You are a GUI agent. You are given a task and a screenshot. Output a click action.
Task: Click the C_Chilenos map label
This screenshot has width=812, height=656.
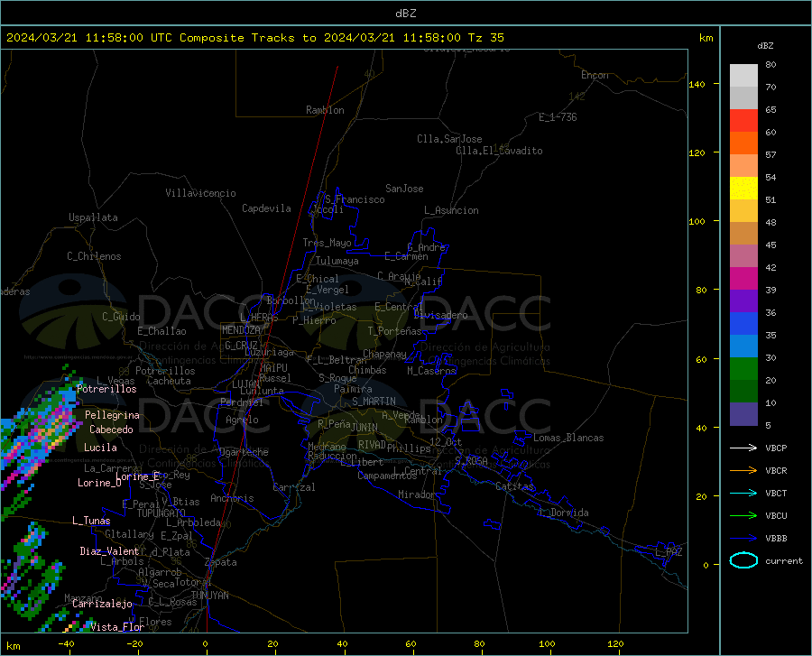pyautogui.click(x=94, y=255)
